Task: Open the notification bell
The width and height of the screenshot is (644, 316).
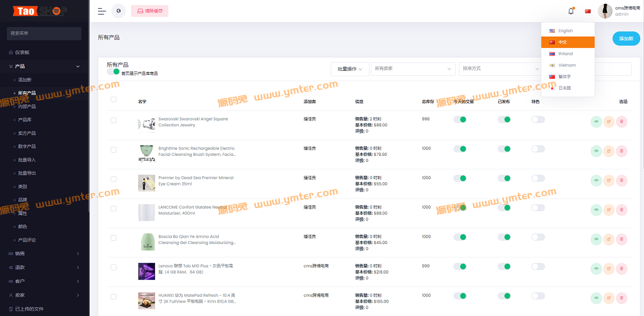Action: point(571,11)
